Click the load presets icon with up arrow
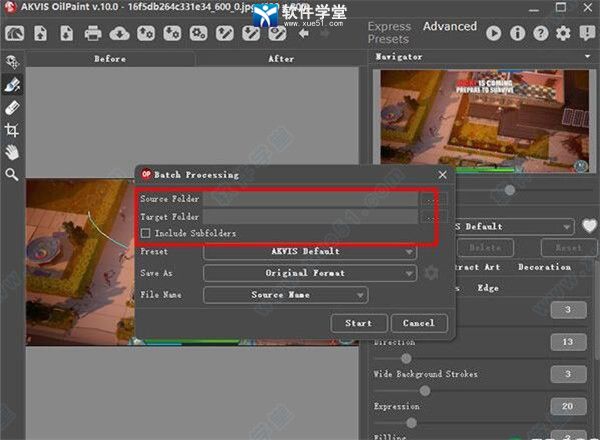Screen dimensions: 600x440 pyautogui.click(x=146, y=33)
